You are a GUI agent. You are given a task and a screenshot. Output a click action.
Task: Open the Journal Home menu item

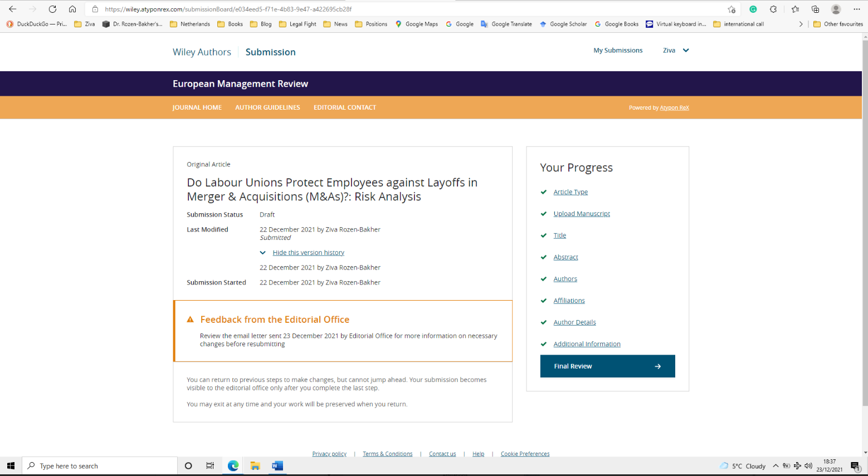(x=197, y=107)
